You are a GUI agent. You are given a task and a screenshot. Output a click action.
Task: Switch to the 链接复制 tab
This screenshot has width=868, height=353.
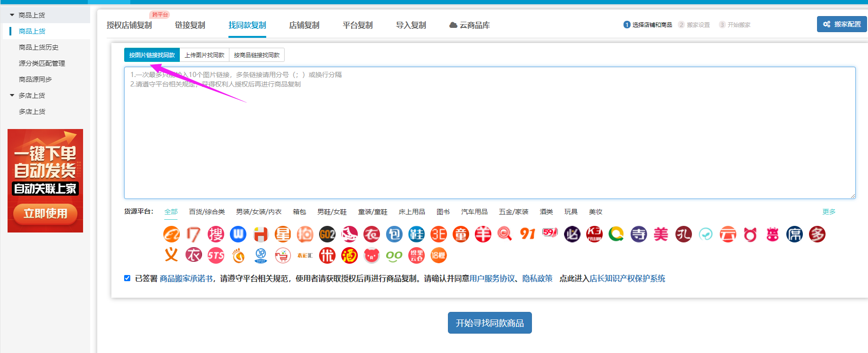click(190, 25)
